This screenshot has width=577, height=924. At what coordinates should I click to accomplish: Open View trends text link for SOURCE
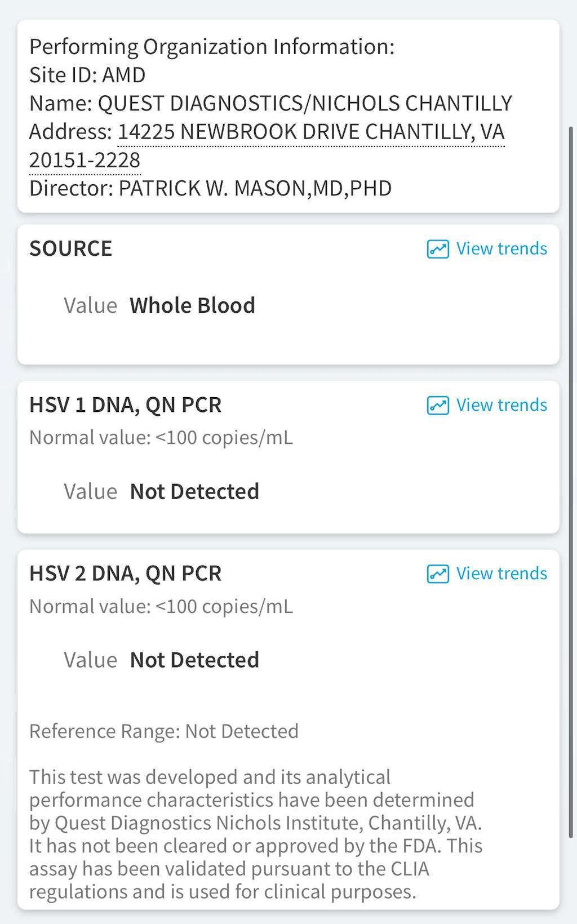501,249
